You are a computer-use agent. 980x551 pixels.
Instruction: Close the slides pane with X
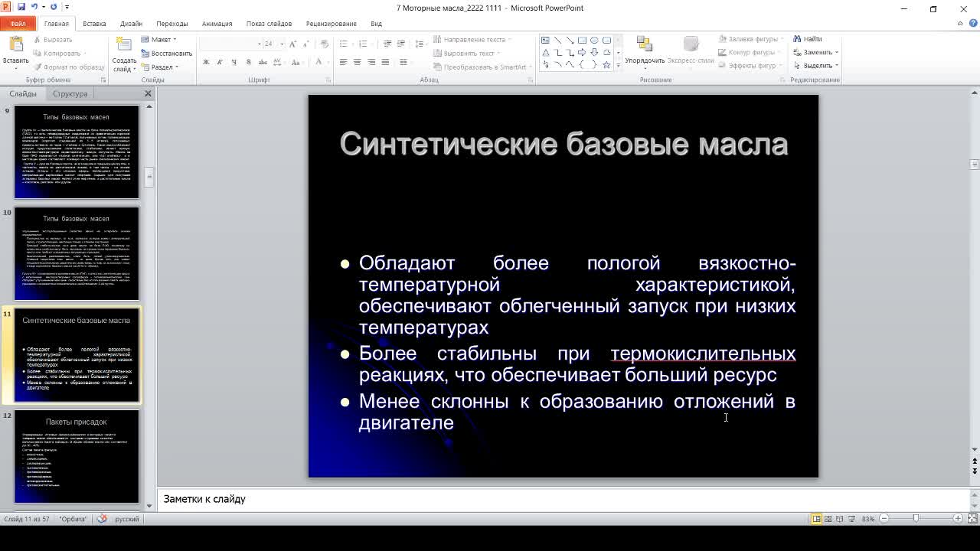point(148,93)
